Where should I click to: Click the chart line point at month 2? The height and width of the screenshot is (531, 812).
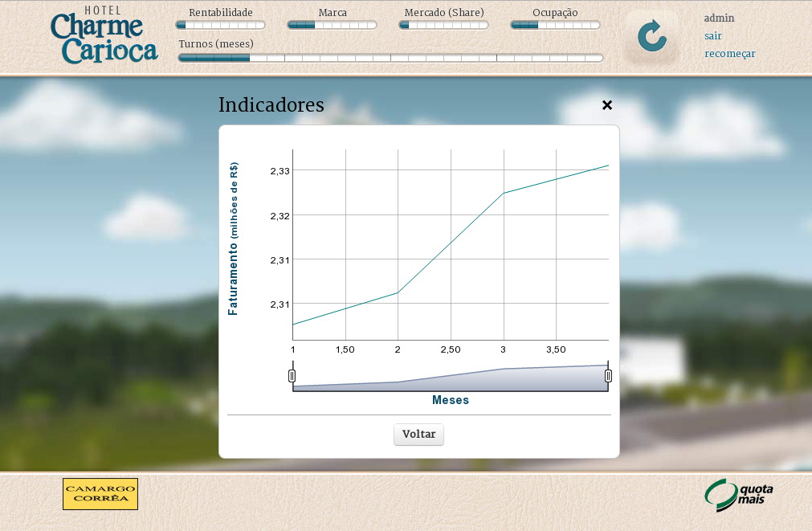[x=398, y=292]
